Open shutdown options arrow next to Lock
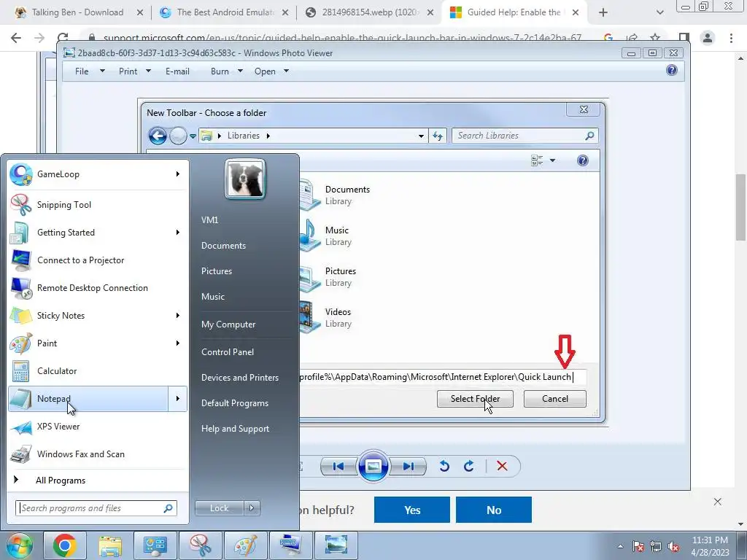The height and width of the screenshot is (560, 747). pos(252,508)
